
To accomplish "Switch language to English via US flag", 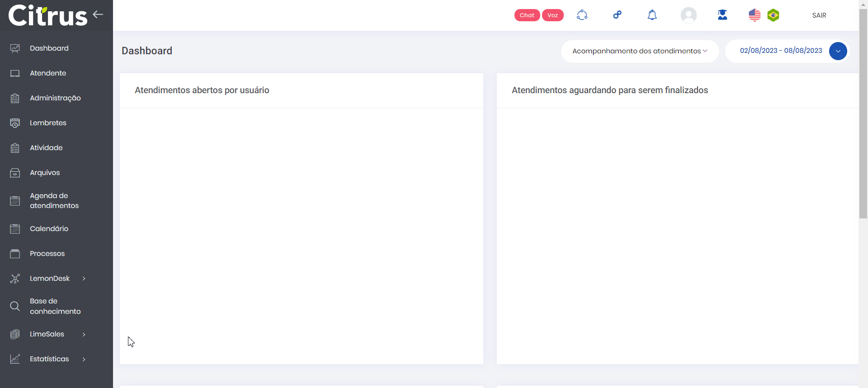I will tap(755, 15).
